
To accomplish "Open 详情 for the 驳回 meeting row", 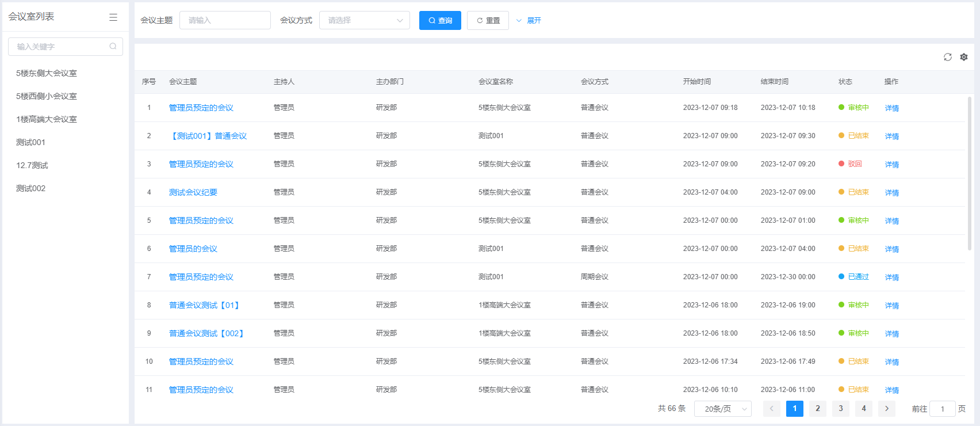I will click(891, 165).
